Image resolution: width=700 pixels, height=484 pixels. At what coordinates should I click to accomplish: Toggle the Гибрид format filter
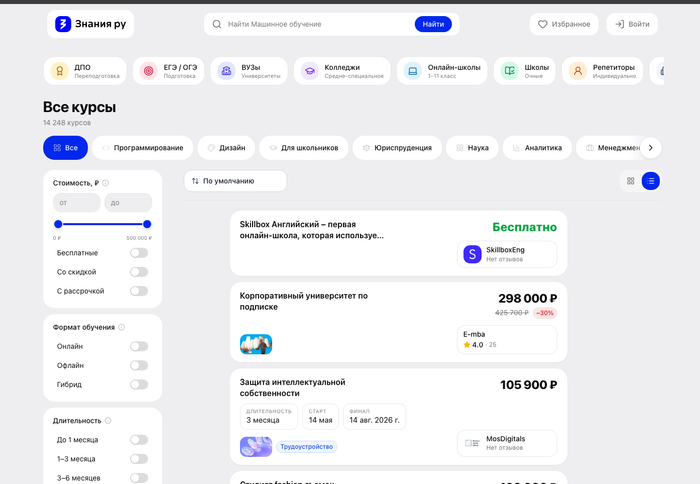pyautogui.click(x=139, y=384)
